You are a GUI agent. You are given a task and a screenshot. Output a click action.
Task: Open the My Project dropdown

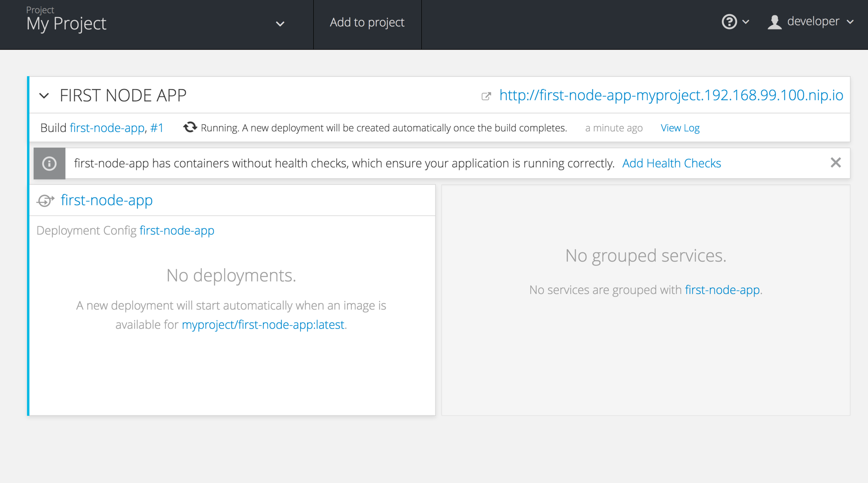(x=280, y=24)
